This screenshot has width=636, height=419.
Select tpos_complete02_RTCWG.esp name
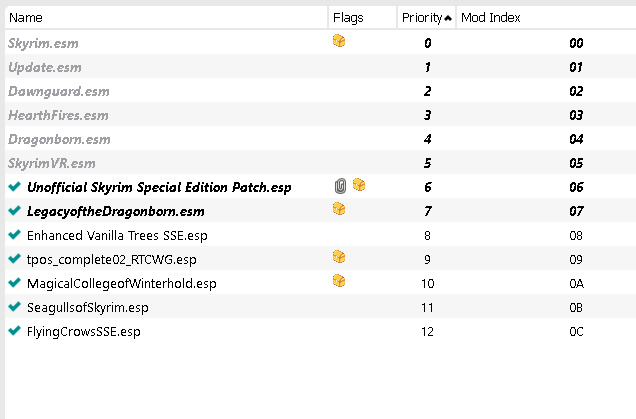(112, 260)
